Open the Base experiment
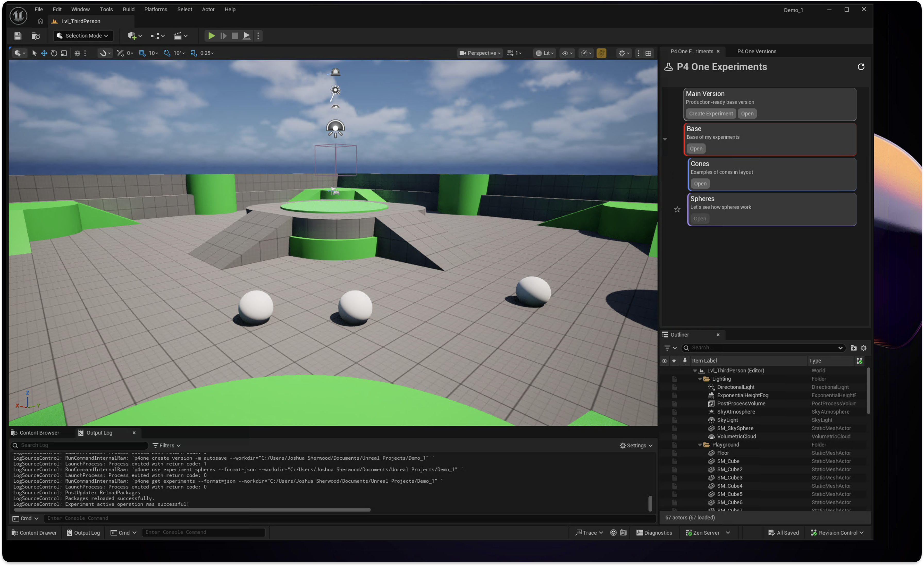The width and height of the screenshot is (924, 566). (x=696, y=148)
